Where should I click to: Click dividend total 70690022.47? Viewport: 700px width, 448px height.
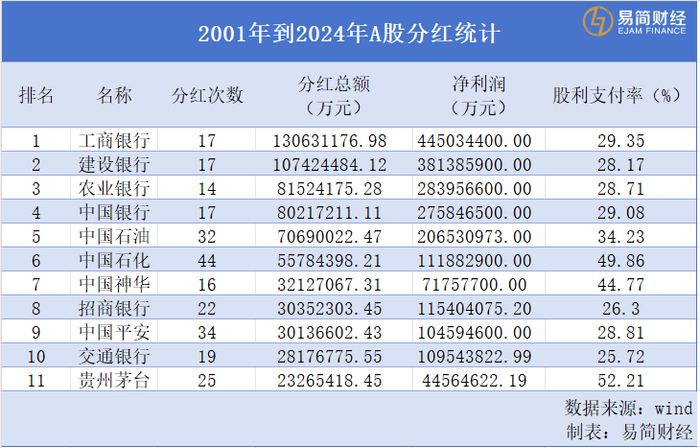click(x=329, y=237)
